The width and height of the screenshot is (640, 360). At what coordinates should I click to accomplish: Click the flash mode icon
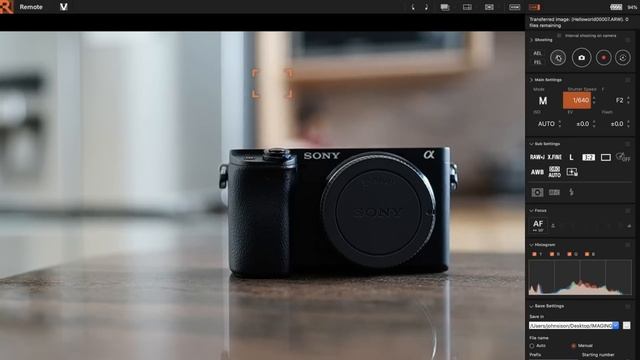tap(571, 192)
